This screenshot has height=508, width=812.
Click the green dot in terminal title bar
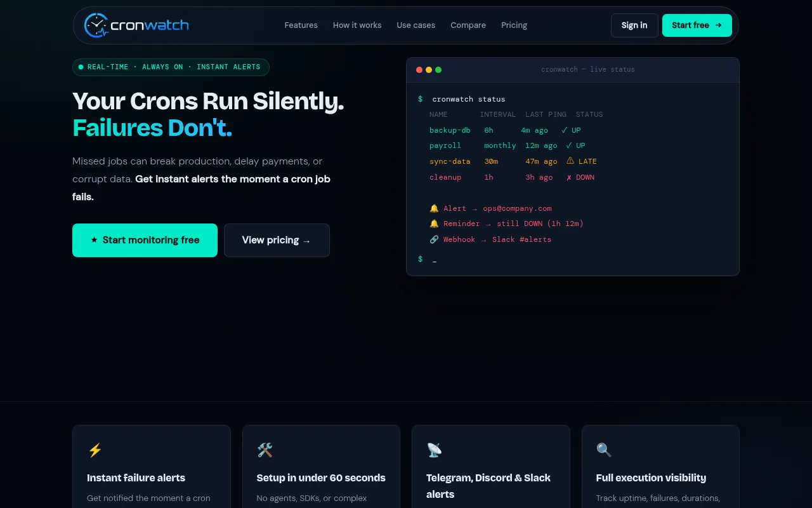click(x=438, y=70)
